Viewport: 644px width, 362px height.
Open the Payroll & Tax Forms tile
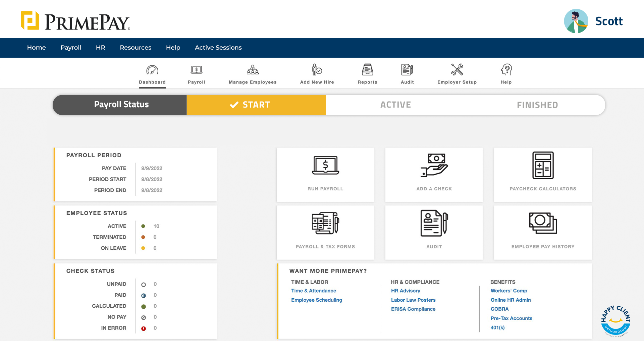pyautogui.click(x=325, y=232)
